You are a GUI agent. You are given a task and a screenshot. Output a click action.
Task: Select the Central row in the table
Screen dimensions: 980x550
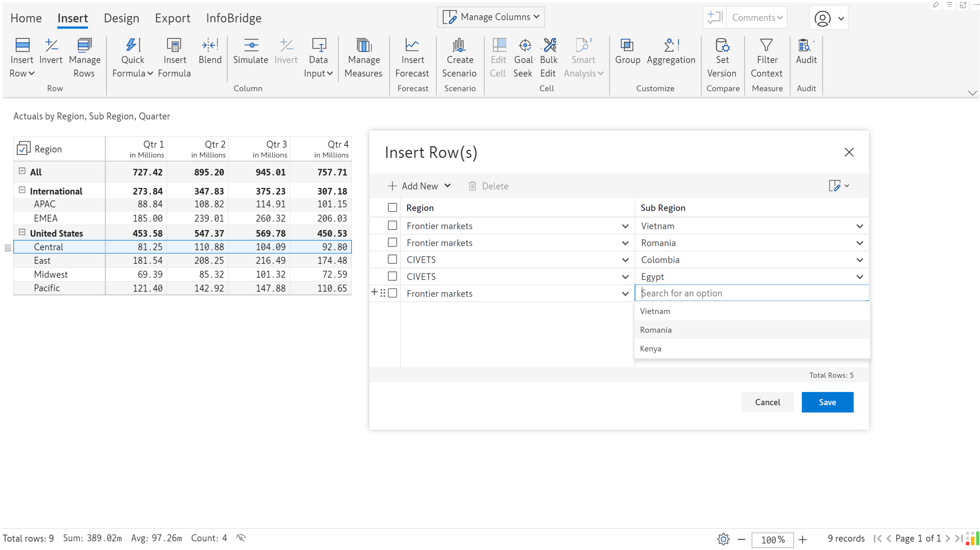point(183,247)
